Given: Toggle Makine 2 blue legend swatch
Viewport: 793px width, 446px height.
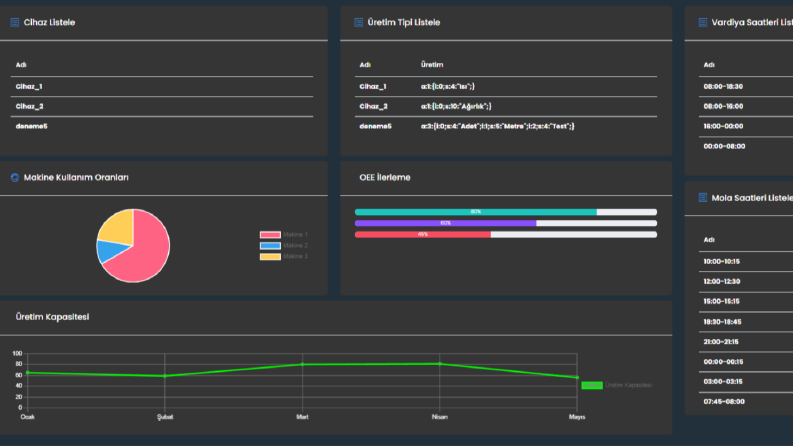Looking at the screenshot, I should tap(270, 246).
